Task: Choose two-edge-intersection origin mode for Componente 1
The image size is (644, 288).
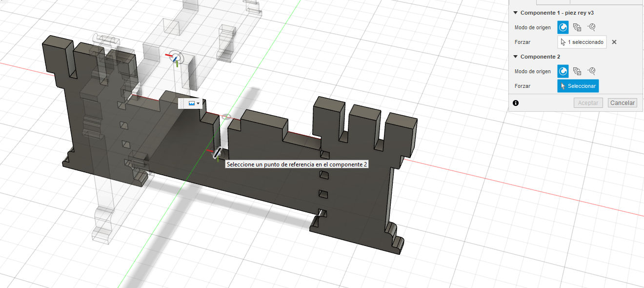Action: click(592, 27)
